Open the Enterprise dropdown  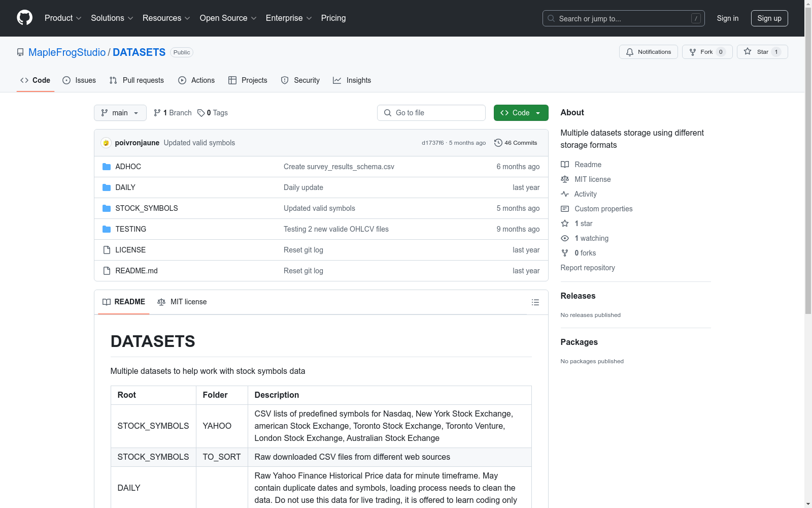click(x=289, y=18)
